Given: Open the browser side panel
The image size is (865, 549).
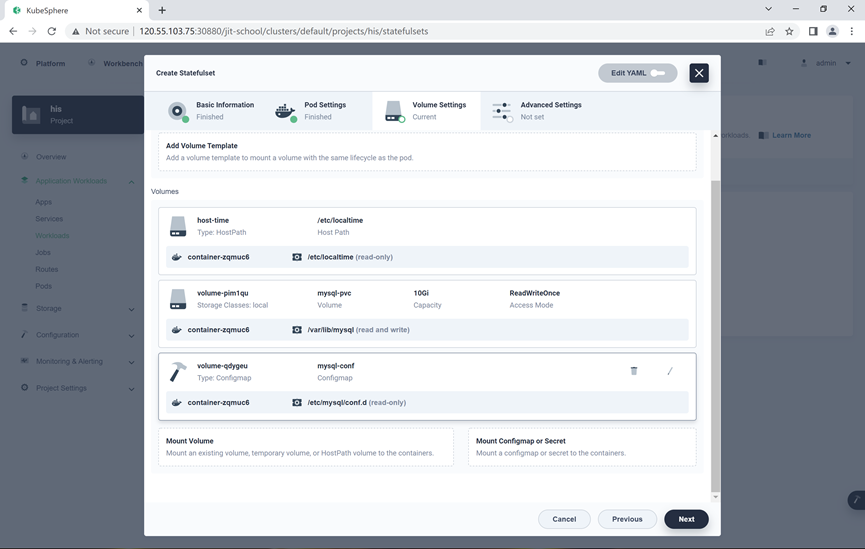Looking at the screenshot, I should (813, 31).
